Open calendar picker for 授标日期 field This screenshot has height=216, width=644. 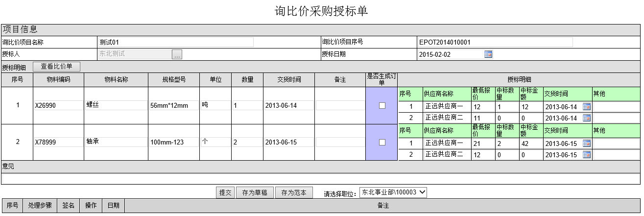[488, 54]
